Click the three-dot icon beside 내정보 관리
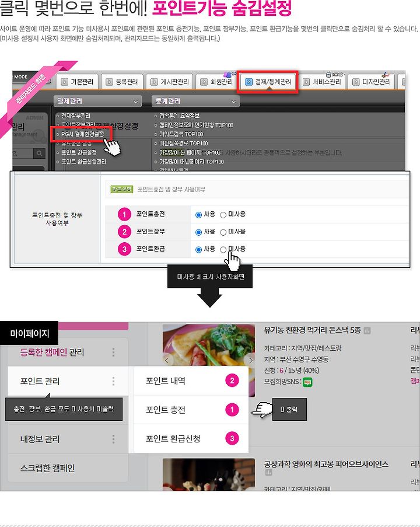420x527 pixels. [x=113, y=439]
